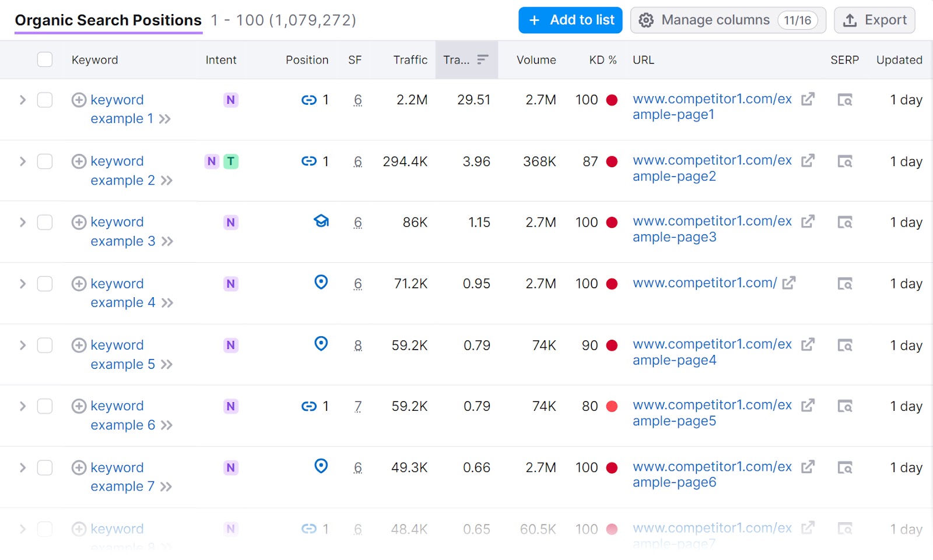The width and height of the screenshot is (933, 560).
Task: Open external link for example-page6 URL
Action: 808,466
